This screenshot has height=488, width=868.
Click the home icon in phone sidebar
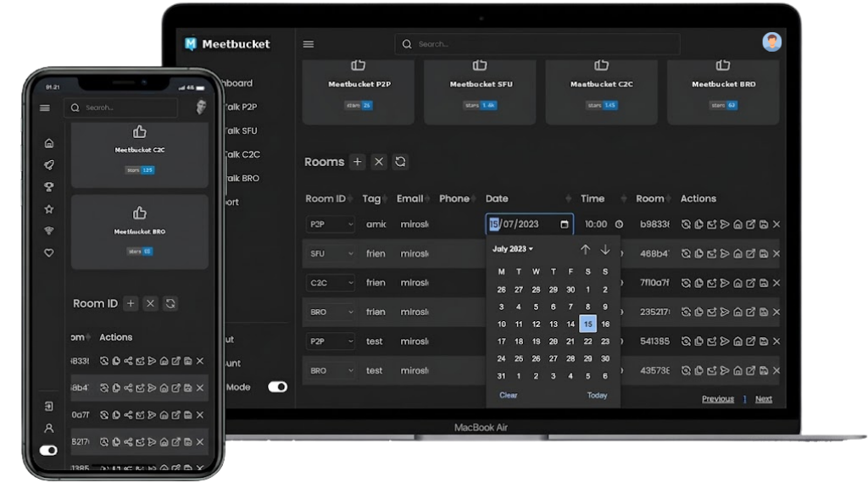pos(49,143)
